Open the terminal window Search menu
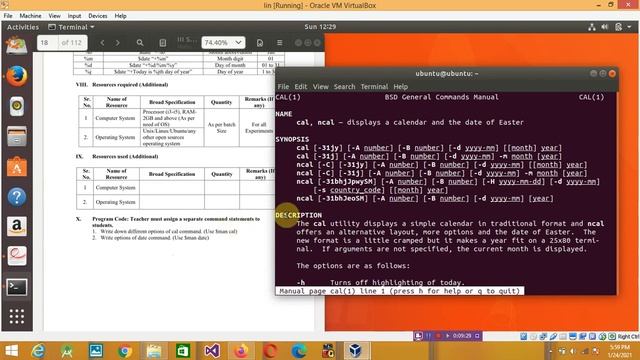Image resolution: width=640 pixels, height=360 pixels. coord(344,87)
